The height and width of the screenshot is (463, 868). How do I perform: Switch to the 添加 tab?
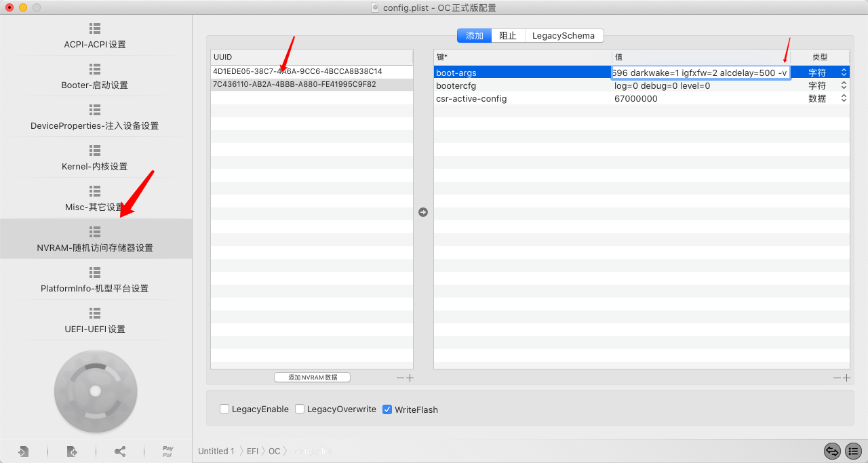pos(474,36)
